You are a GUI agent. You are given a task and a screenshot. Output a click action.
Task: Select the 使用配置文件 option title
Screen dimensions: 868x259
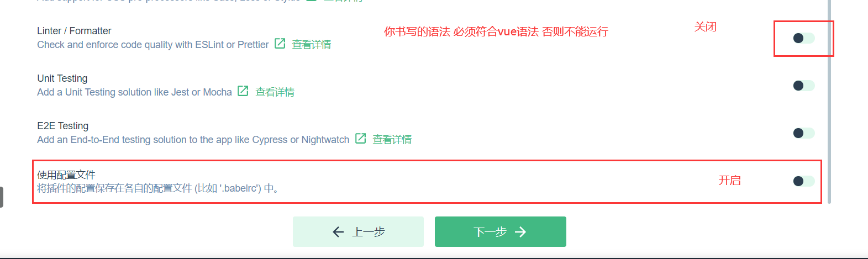[x=66, y=175]
